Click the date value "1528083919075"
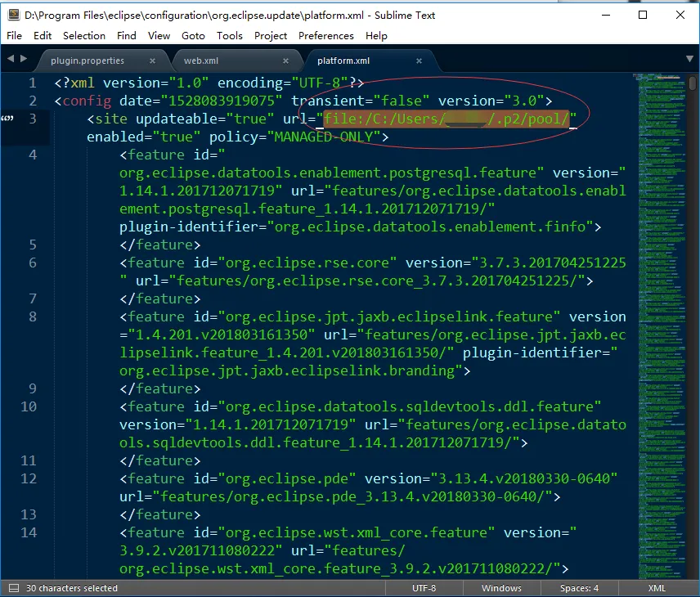 222,101
